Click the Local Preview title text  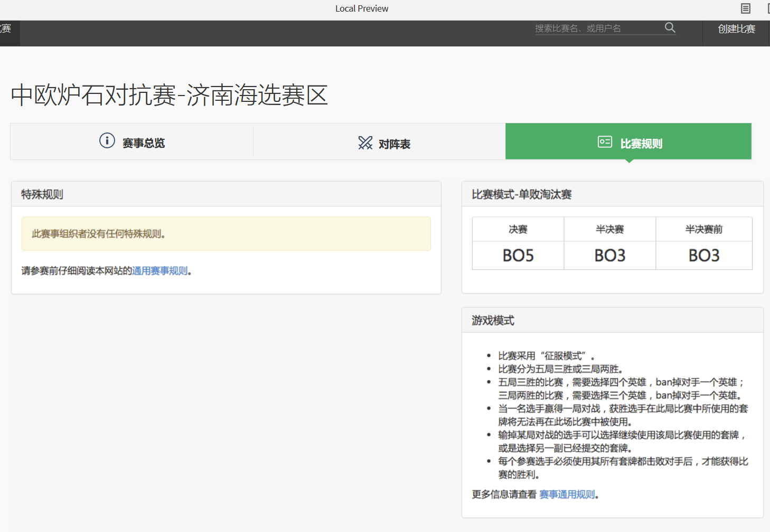[x=362, y=8]
